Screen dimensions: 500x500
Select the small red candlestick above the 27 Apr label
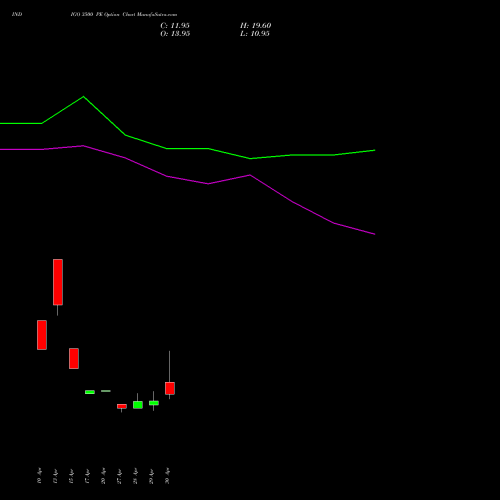tap(122, 406)
